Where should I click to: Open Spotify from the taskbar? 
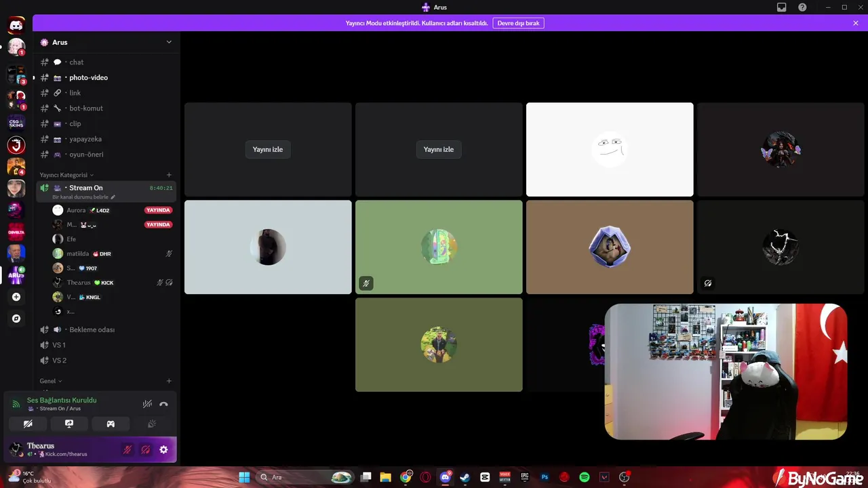[x=585, y=477]
